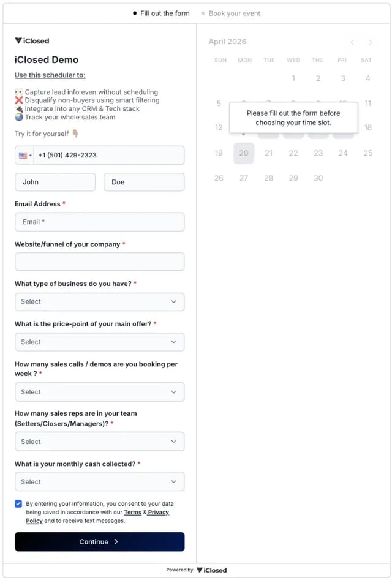The height and width of the screenshot is (580, 392).
Task: Expand the price-point of your main offer dropdown
Action: point(99,342)
